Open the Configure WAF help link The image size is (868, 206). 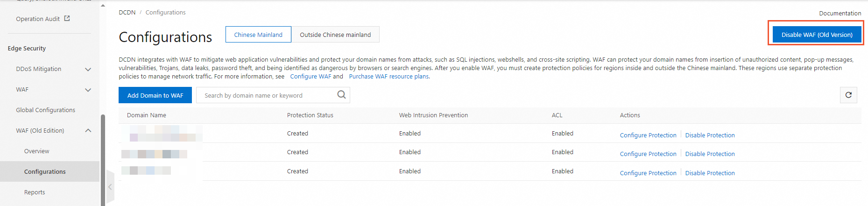click(x=311, y=77)
